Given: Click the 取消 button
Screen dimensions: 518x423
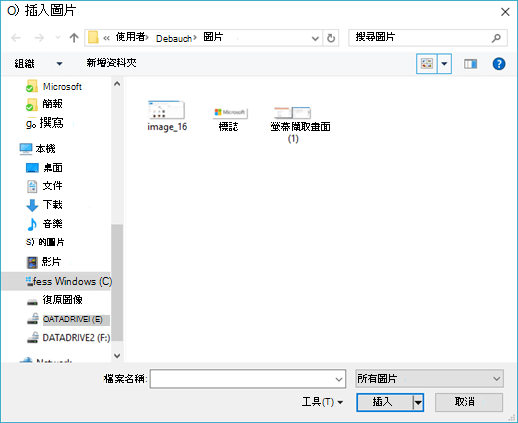Looking at the screenshot, I should tap(469, 402).
